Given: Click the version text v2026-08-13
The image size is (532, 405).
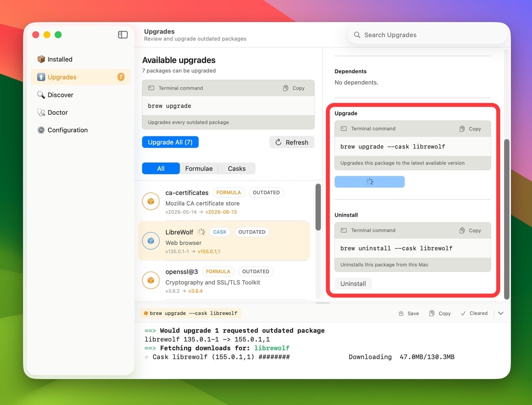Looking at the screenshot, I should tap(221, 212).
